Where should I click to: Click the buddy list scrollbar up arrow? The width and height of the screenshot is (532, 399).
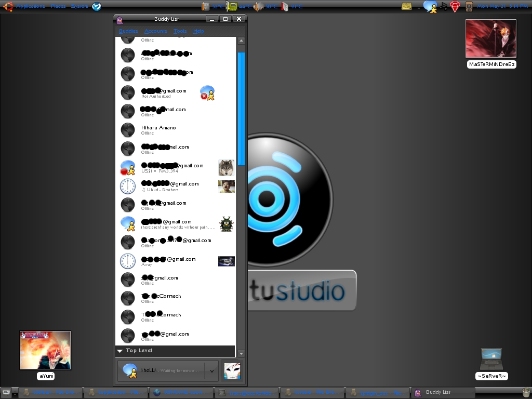[x=241, y=41]
